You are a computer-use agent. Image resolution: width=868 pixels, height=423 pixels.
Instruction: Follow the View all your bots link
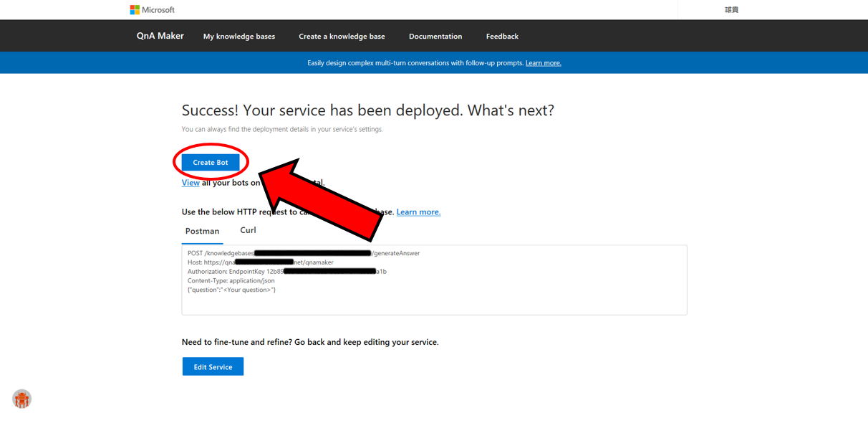pyautogui.click(x=191, y=183)
